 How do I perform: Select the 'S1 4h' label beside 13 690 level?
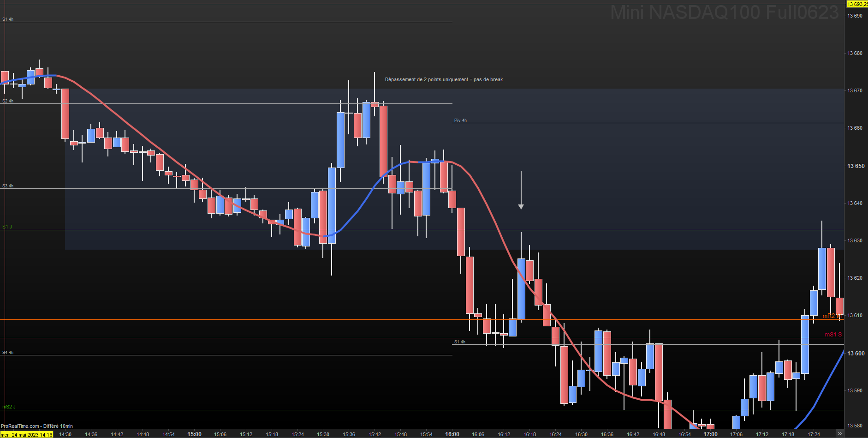click(8, 19)
